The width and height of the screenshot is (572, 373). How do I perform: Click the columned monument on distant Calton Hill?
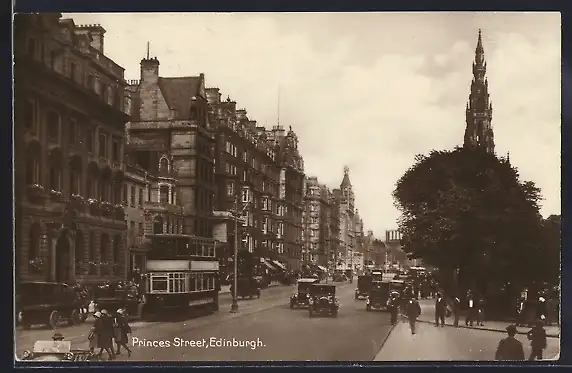pos(394,236)
